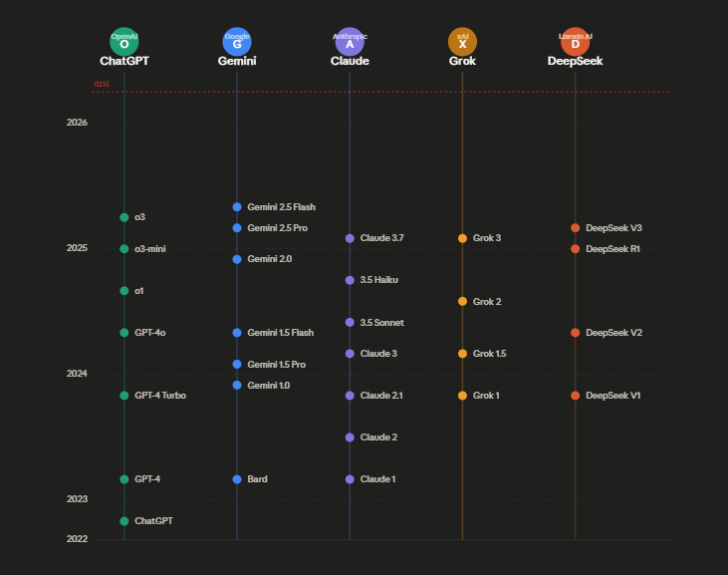728x575 pixels.
Task: Select the orange Grok 'X' avatar icon
Action: [462, 41]
